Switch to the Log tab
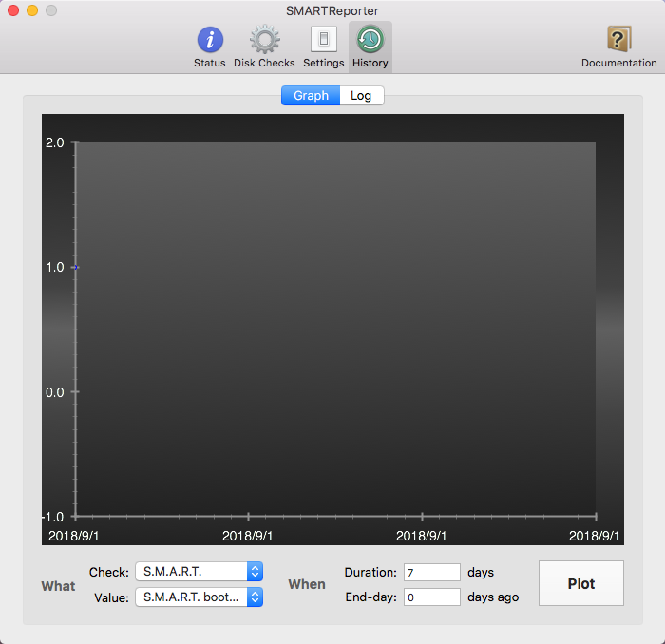Screen dimensions: 665x644 (x=361, y=95)
